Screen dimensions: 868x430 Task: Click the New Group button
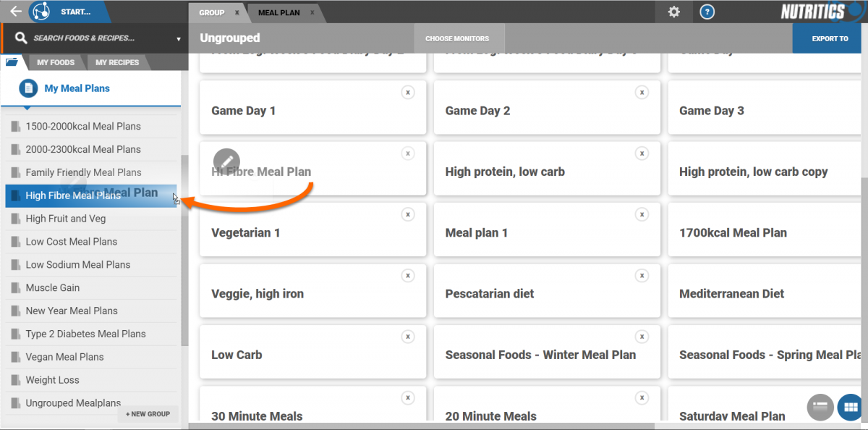(148, 414)
